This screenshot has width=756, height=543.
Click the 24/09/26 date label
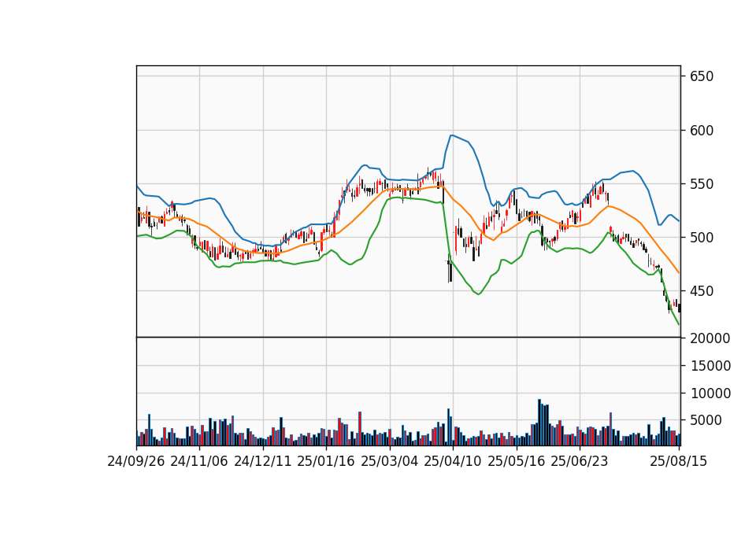point(136,461)
